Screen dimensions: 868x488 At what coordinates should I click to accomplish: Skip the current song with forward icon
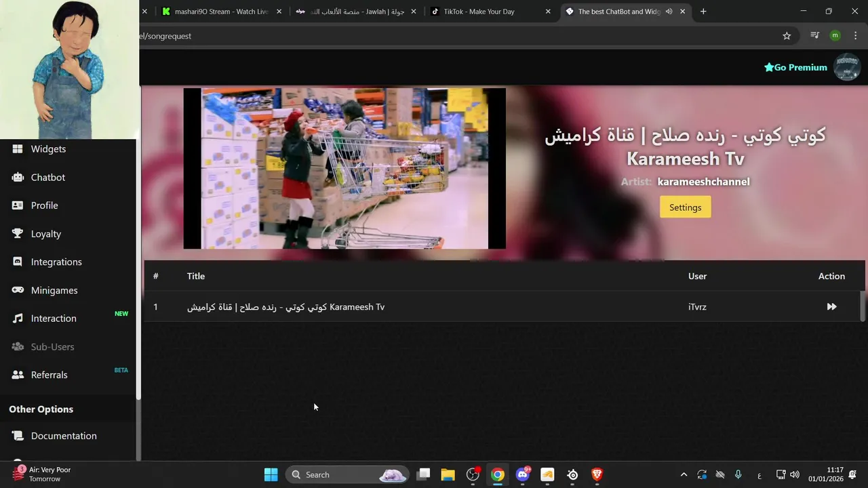[x=831, y=307]
